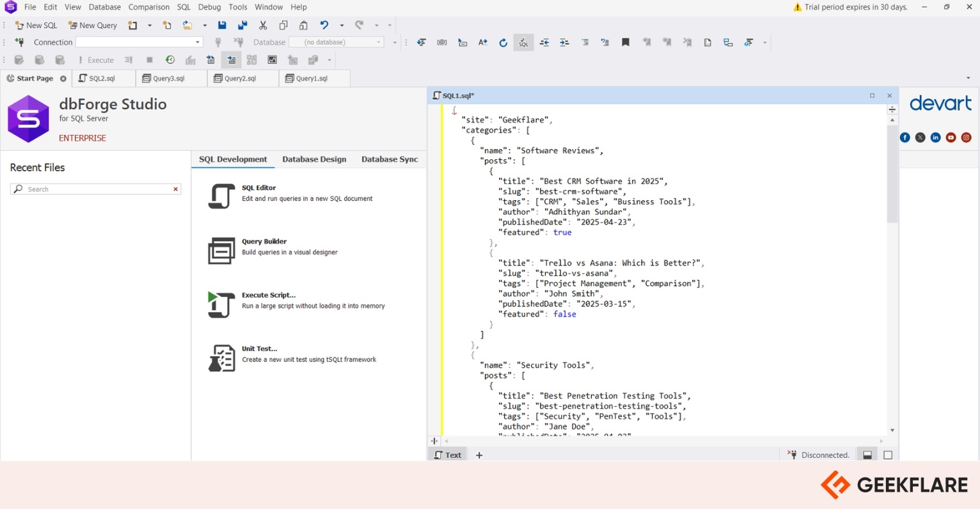Viewport: 980px width, 509px height.
Task: Click the Execute Script link
Action: tap(269, 295)
